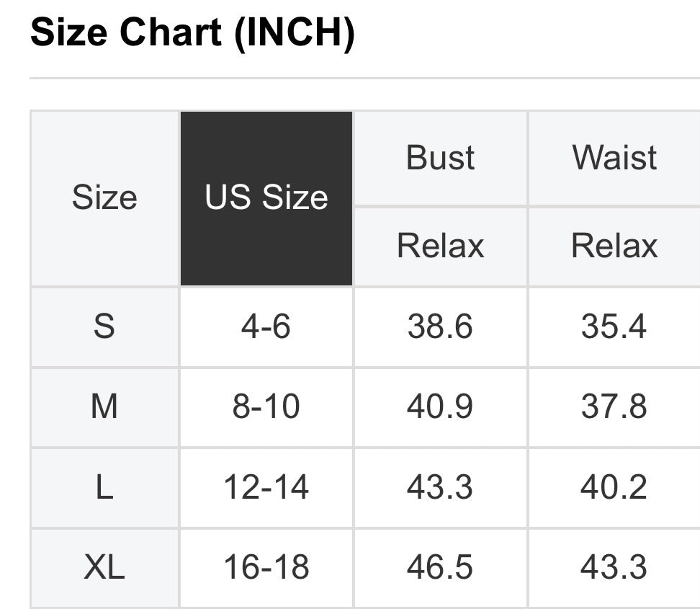Select the dark US Size header cell
The height and width of the screenshot is (609, 700).
(266, 198)
